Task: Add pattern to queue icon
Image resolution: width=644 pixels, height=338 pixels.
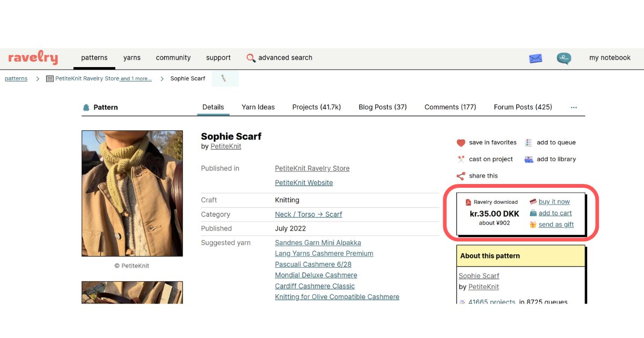Action: click(x=529, y=143)
